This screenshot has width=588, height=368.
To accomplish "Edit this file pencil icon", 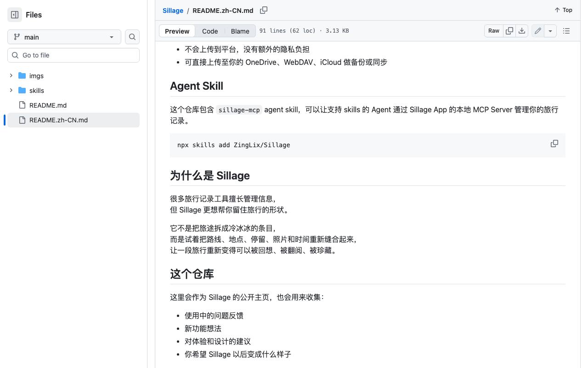I will click(x=537, y=31).
